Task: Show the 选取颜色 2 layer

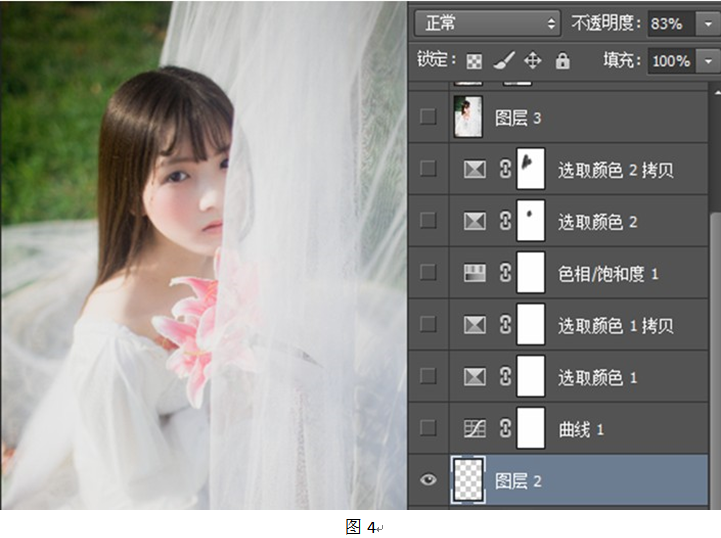Action: pos(428,220)
